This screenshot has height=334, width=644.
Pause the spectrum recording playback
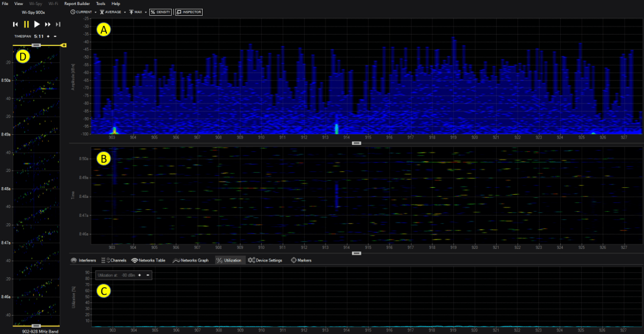tap(26, 24)
